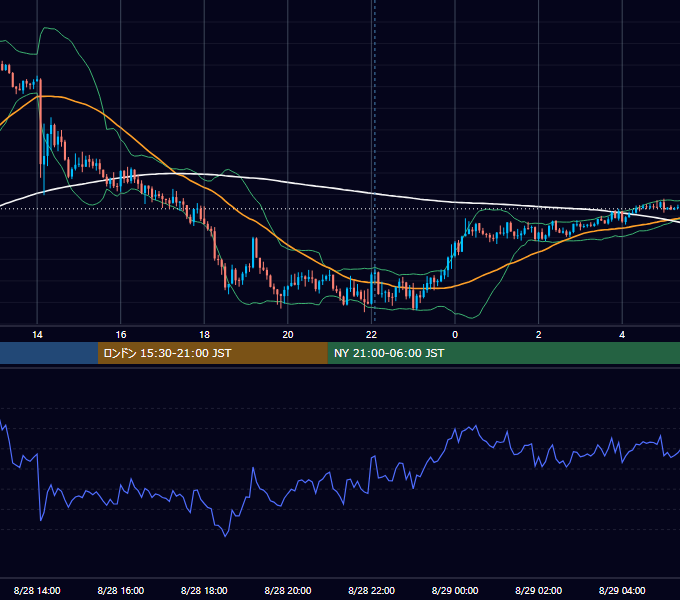This screenshot has width=680, height=600.
Task: Select the NY 21:00-06:00 JST session bar
Action: point(503,353)
